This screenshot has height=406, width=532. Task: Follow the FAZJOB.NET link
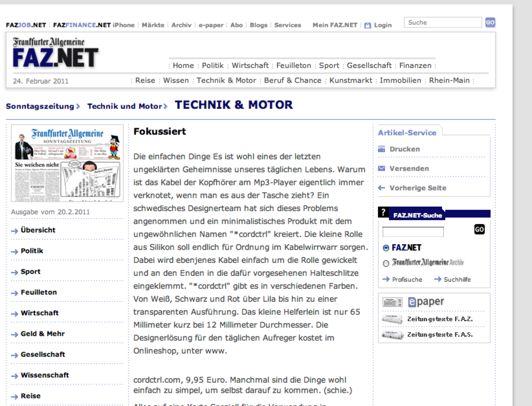tap(26, 25)
